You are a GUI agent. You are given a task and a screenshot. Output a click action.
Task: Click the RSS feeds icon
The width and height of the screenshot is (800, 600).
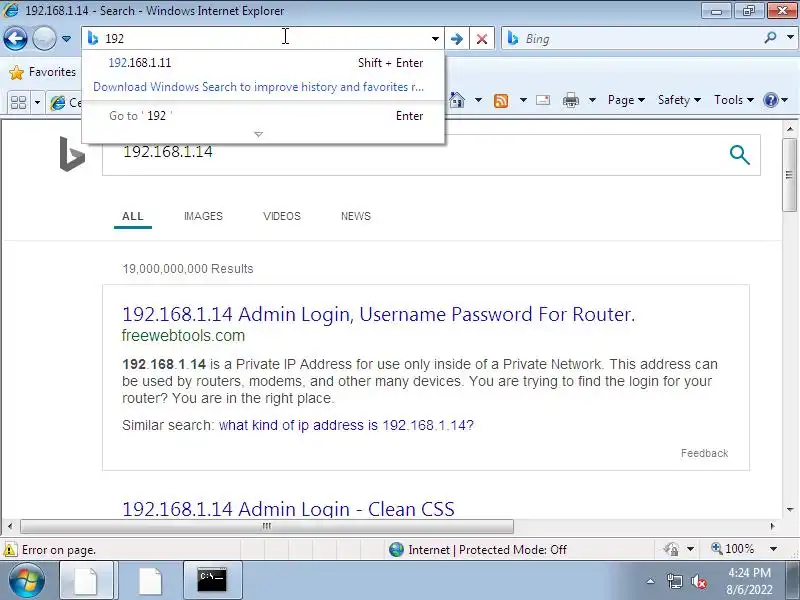click(x=501, y=101)
